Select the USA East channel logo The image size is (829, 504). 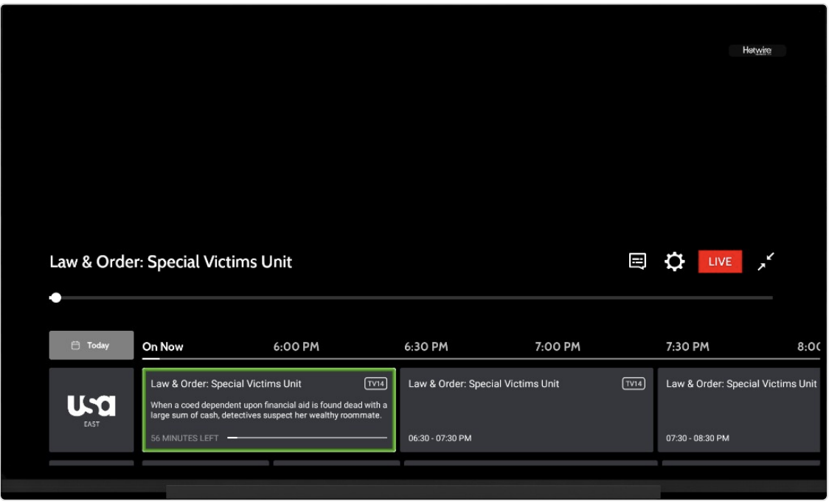point(91,410)
